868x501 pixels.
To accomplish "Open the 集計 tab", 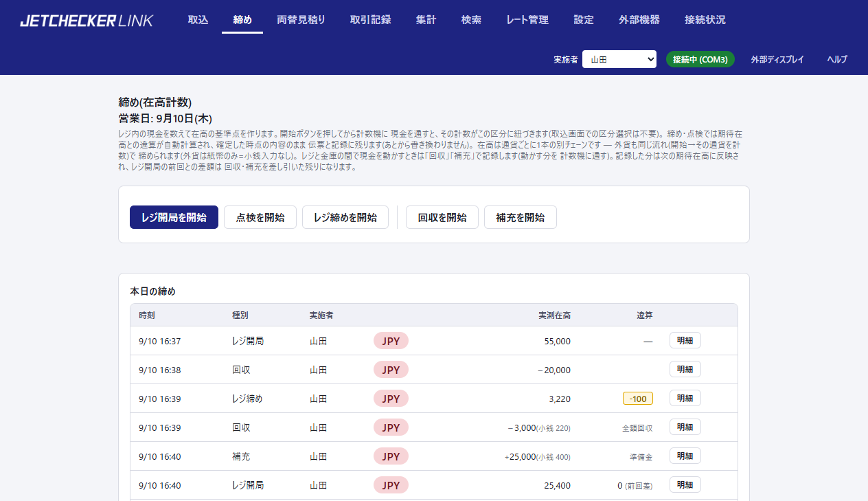I will click(426, 20).
